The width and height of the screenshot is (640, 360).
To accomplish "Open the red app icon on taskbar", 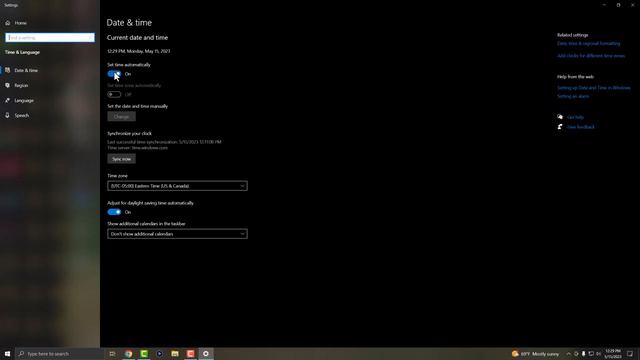I will (x=191, y=354).
